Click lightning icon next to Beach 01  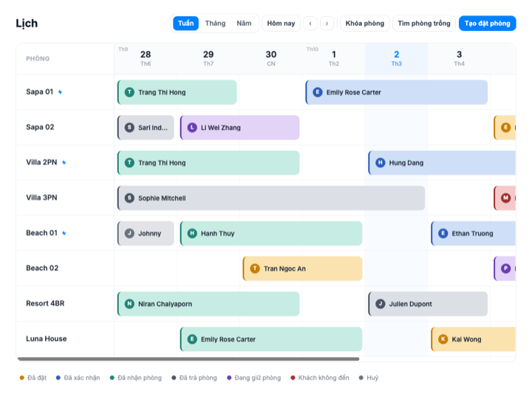(x=64, y=233)
